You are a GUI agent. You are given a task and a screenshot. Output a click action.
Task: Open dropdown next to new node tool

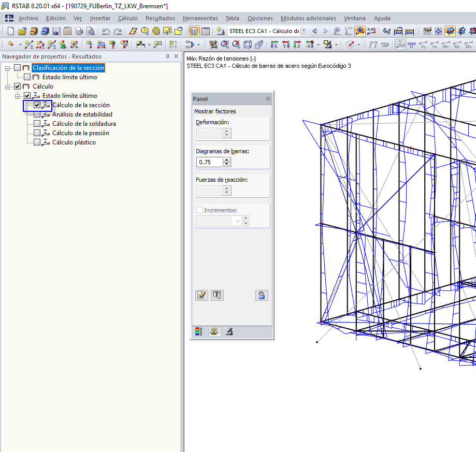pos(20,45)
